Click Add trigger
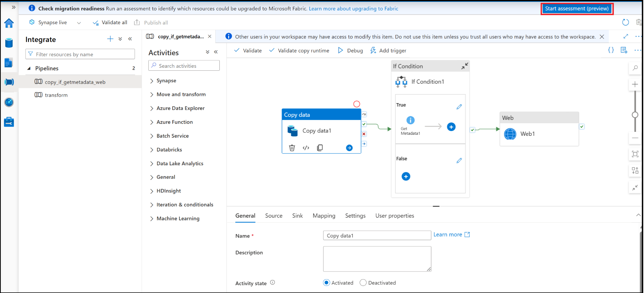The height and width of the screenshot is (293, 644). click(388, 50)
